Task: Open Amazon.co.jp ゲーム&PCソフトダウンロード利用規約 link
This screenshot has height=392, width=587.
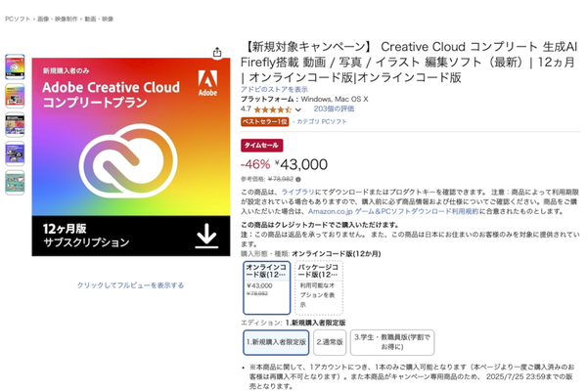Action: coord(393,211)
